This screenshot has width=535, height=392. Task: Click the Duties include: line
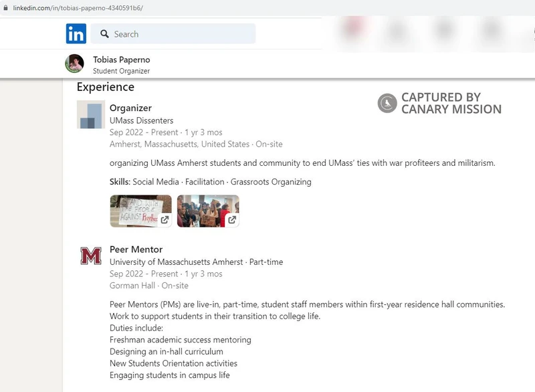(136, 328)
